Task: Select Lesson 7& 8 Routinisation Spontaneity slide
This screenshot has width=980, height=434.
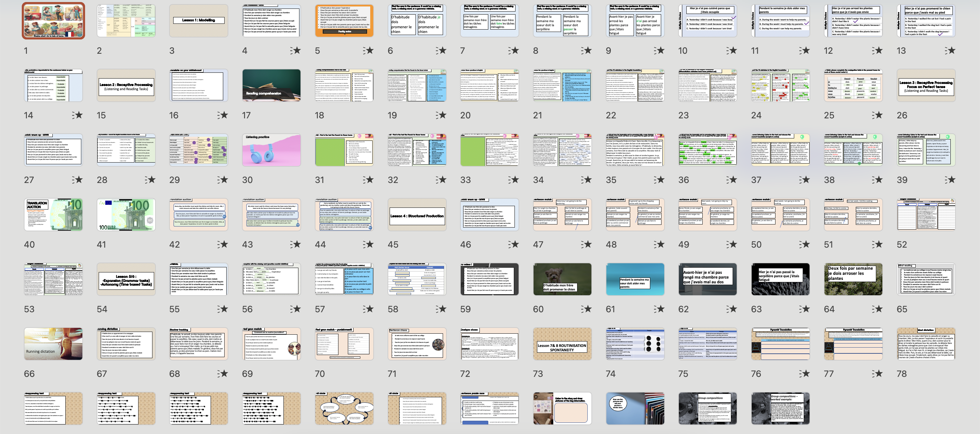Action: tap(562, 344)
